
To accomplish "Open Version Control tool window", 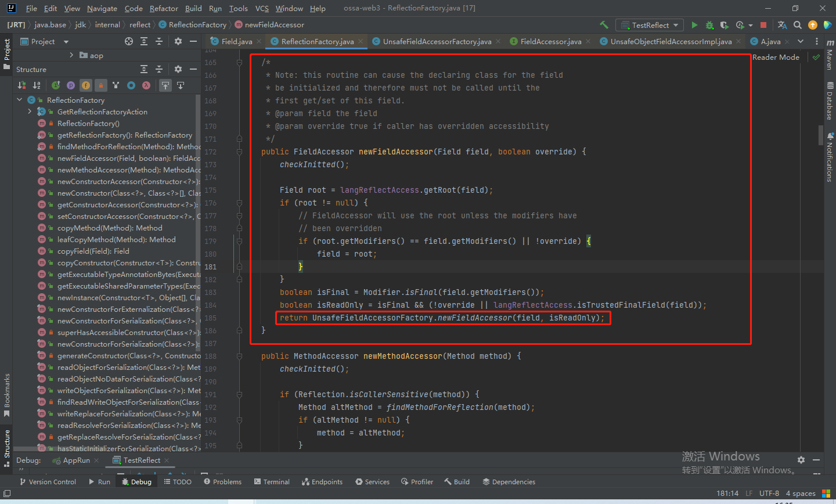I will tap(48, 482).
